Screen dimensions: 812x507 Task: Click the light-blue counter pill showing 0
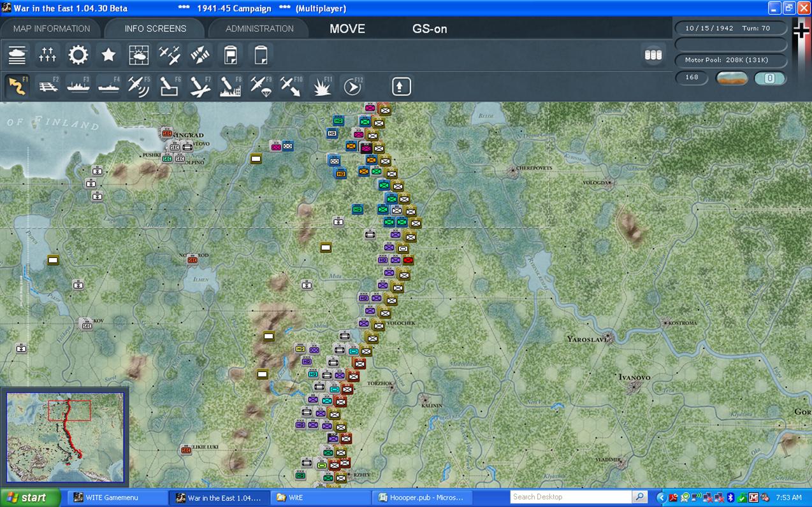(770, 78)
